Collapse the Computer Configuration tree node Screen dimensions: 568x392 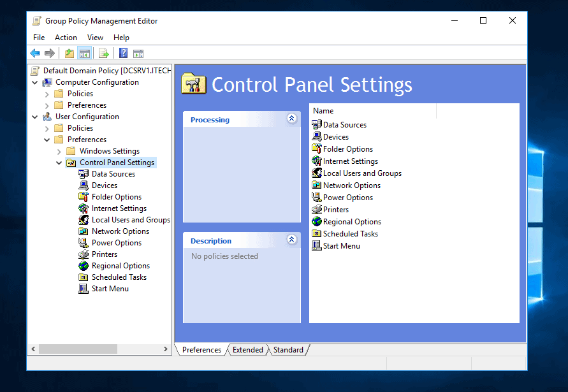tap(34, 82)
